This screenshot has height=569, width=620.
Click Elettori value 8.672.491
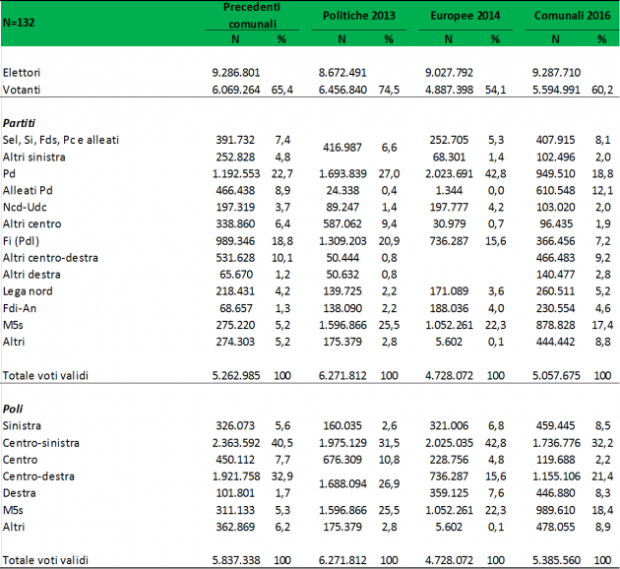[x=343, y=73]
